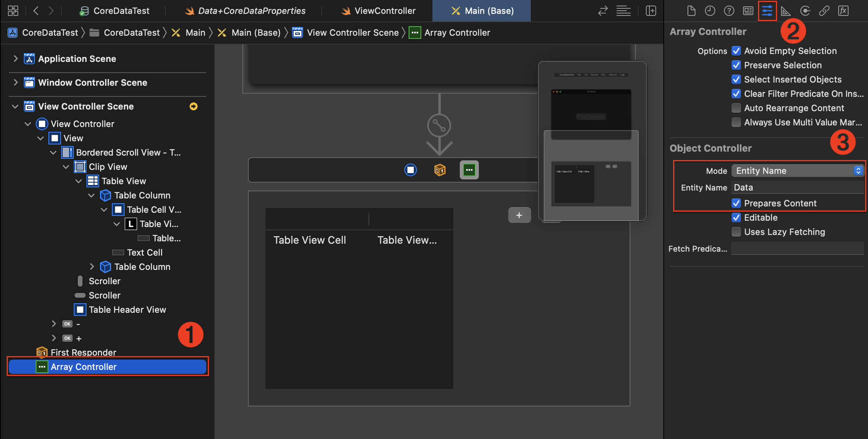Screen dimensions: 868x439
Task: Click the Array Controller icon in scene dock
Action: coord(469,170)
